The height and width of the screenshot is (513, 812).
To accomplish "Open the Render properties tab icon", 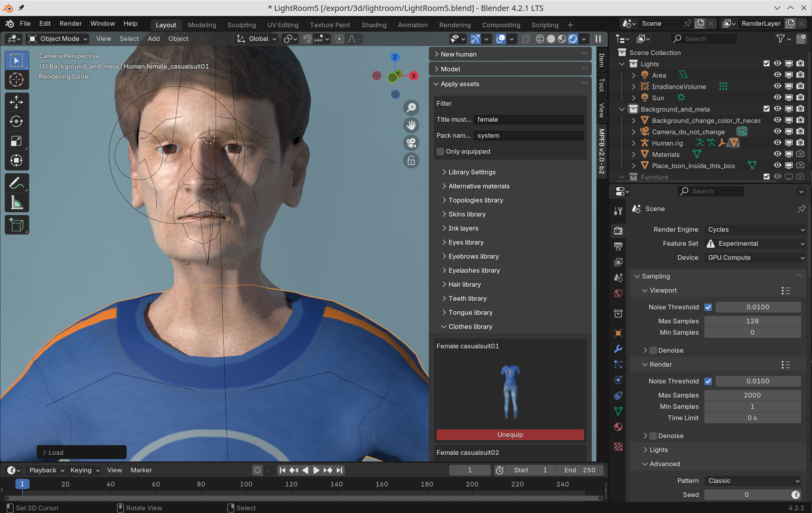I will coord(618,230).
